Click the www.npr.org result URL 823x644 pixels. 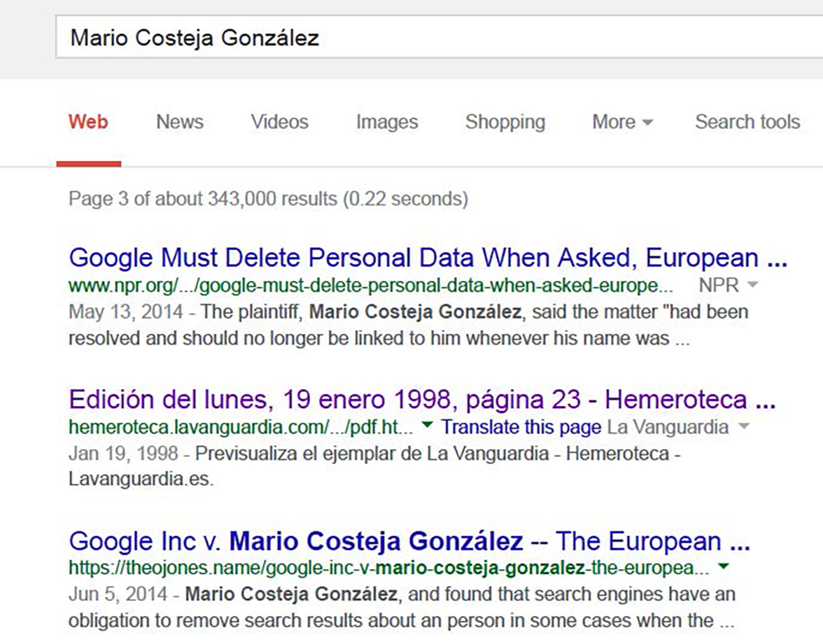[371, 286]
